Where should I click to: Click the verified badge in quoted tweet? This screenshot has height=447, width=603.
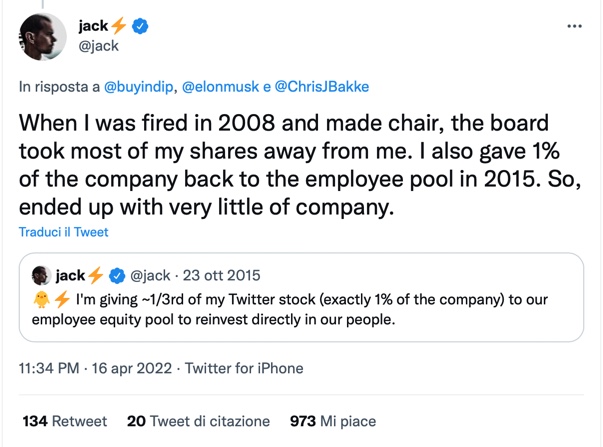point(116,275)
